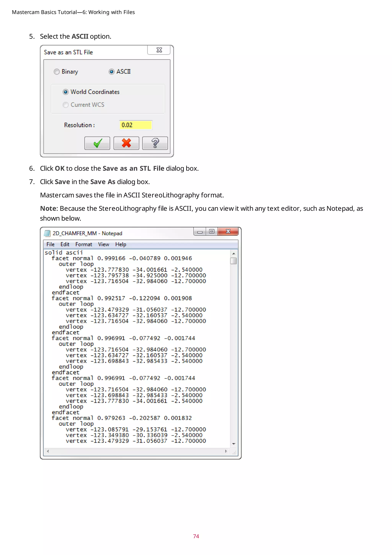Close the Save as an STL File dialog
Image resolution: width=392 pixels, height=555 pixels.
click(159, 50)
